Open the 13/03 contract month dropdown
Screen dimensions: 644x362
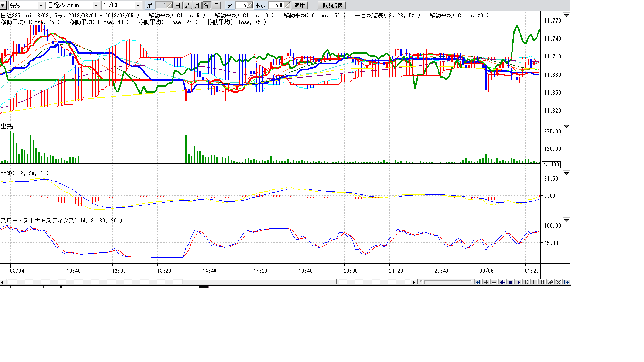(138, 6)
